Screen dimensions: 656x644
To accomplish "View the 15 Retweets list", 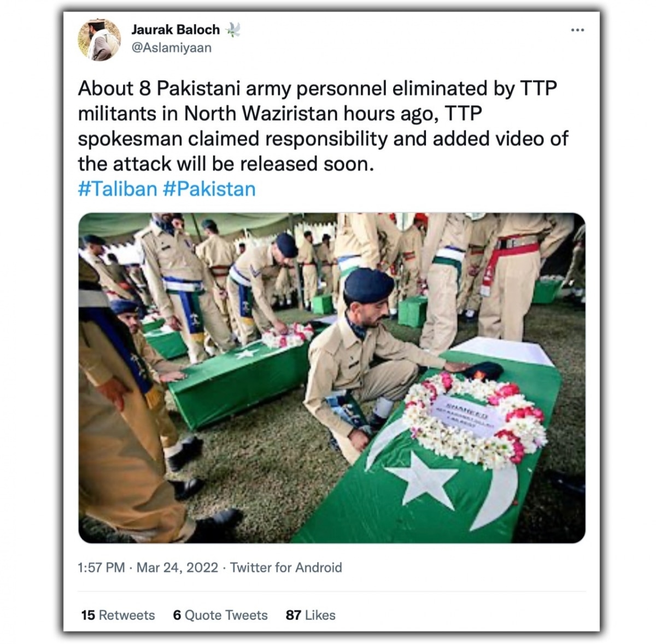I will [x=118, y=615].
